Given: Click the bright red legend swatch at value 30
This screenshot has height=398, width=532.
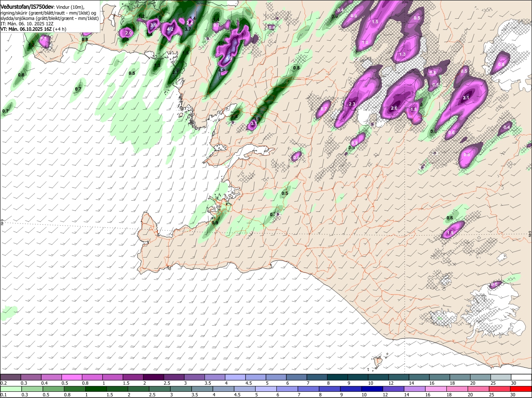Looking at the screenshot, I should pos(521,388).
